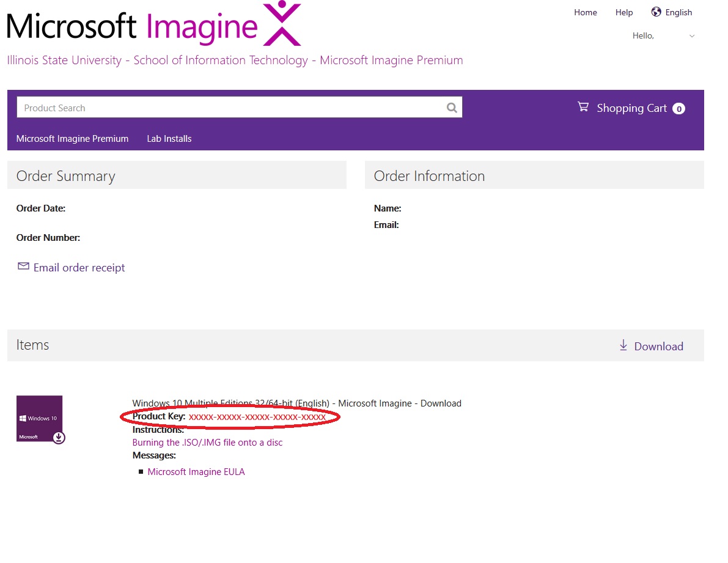Go to the Home page
728x563 pixels.
point(586,13)
